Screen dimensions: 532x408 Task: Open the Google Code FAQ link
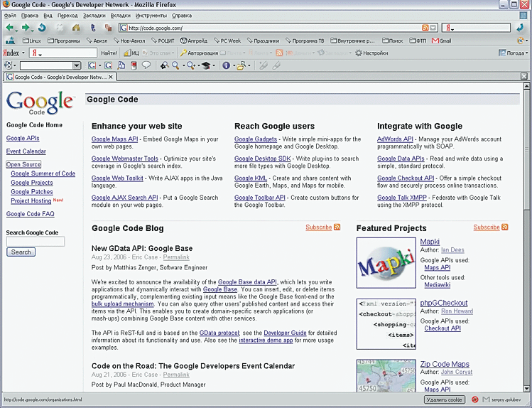pos(31,214)
